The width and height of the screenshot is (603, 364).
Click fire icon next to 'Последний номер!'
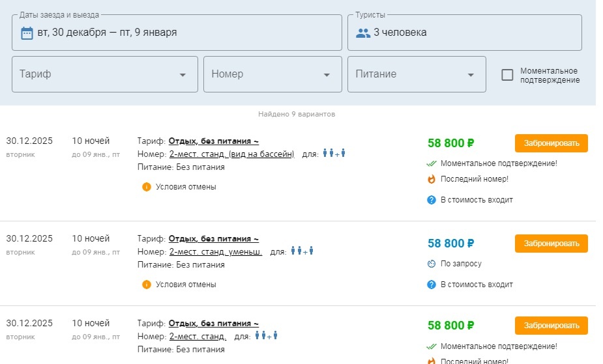point(431,179)
